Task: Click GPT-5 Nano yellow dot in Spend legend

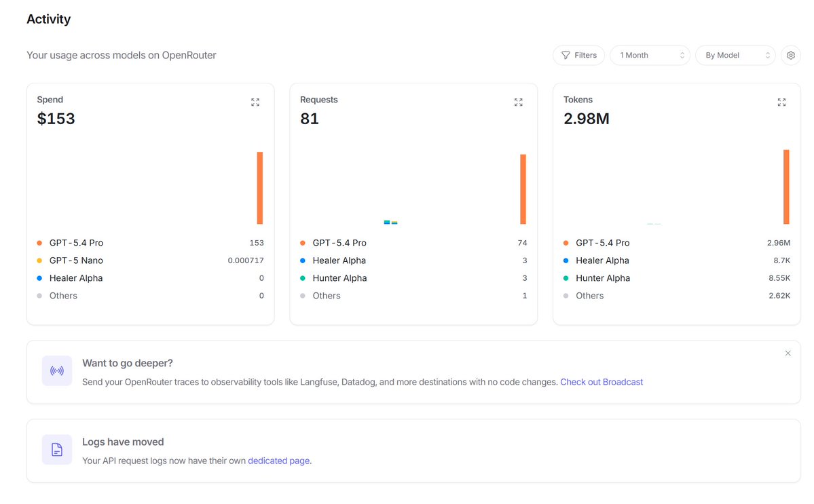Action: pyautogui.click(x=39, y=260)
